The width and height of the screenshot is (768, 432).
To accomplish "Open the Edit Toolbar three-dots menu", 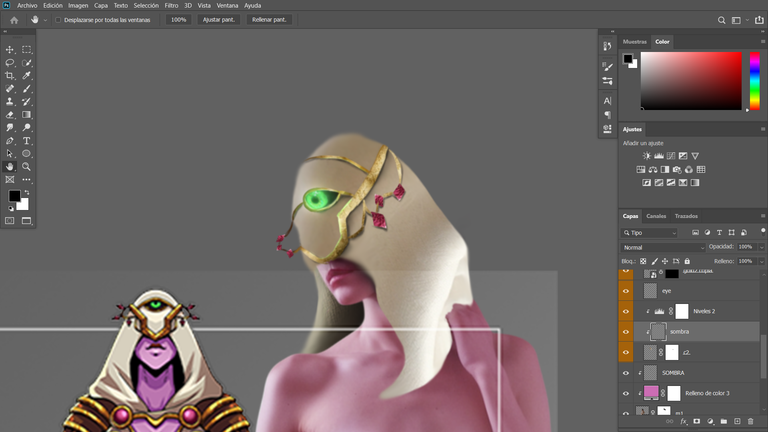I will coord(26,180).
